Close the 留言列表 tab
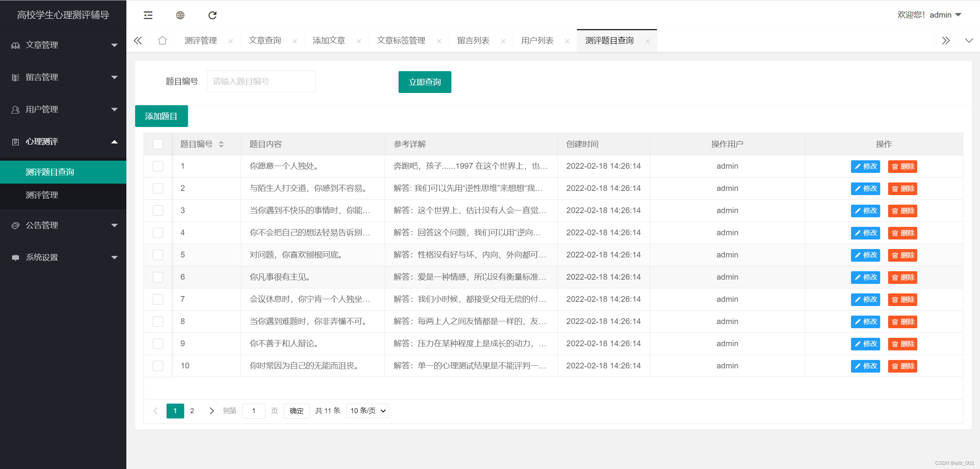Screen dimensions: 980x469 click(503, 41)
